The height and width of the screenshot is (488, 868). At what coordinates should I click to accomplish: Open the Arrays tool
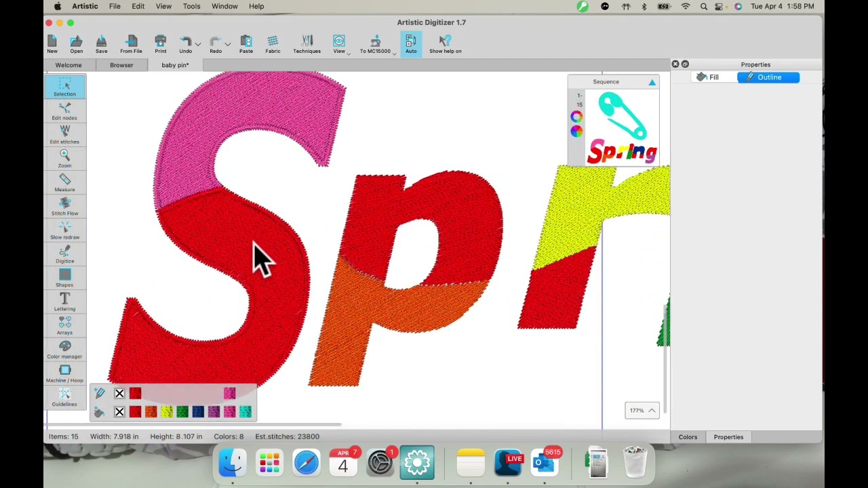pos(65,325)
